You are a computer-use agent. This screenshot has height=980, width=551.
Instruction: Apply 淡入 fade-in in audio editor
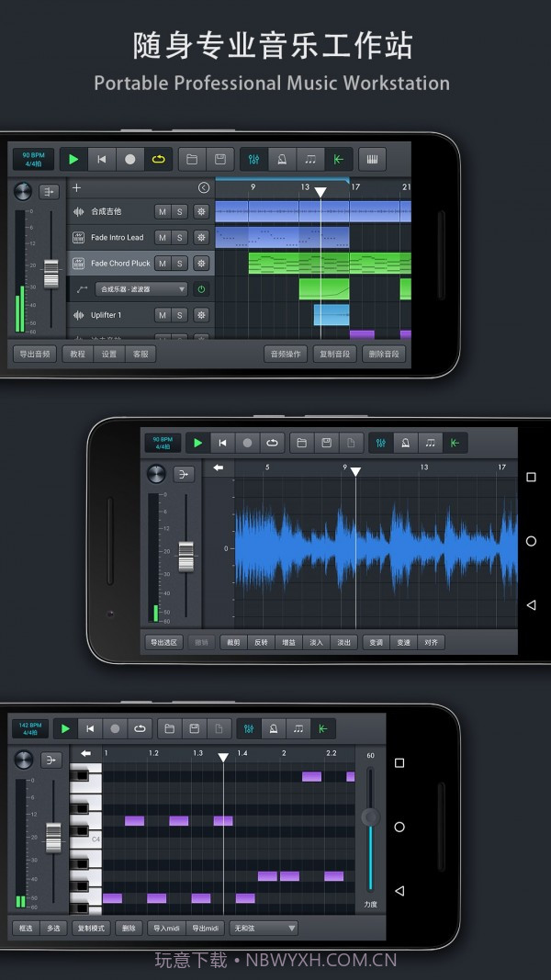click(x=316, y=642)
